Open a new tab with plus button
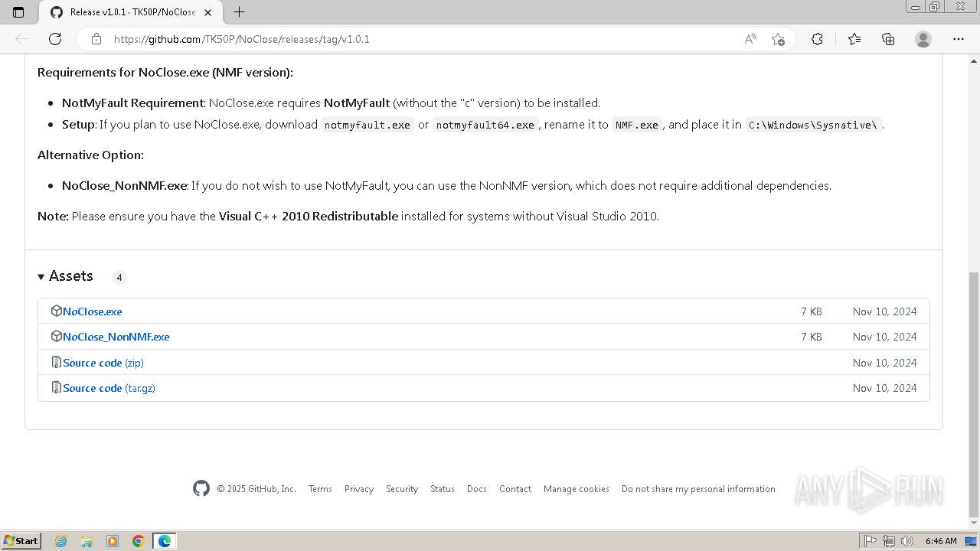The image size is (980, 551). pos(239,12)
